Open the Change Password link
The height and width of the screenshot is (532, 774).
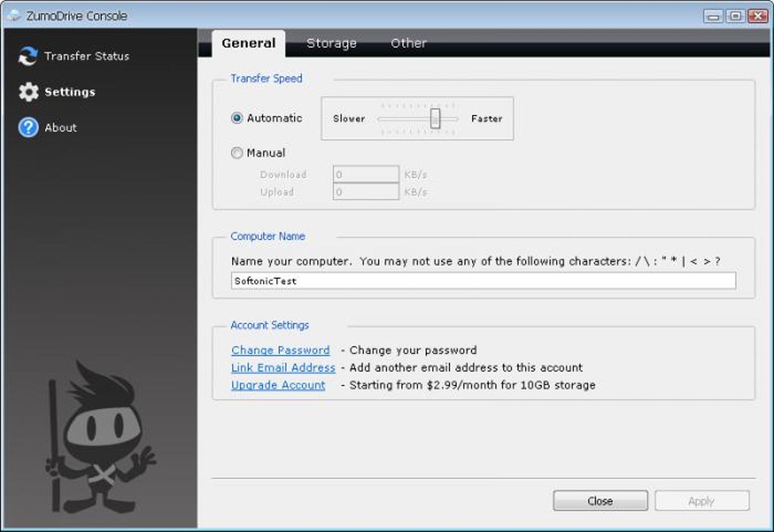point(280,350)
